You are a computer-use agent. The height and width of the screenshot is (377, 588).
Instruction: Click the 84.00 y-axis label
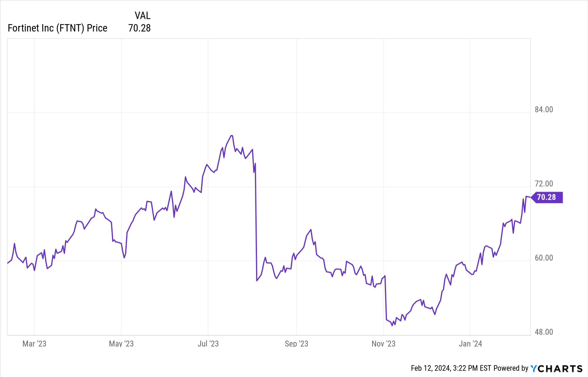[x=544, y=109]
